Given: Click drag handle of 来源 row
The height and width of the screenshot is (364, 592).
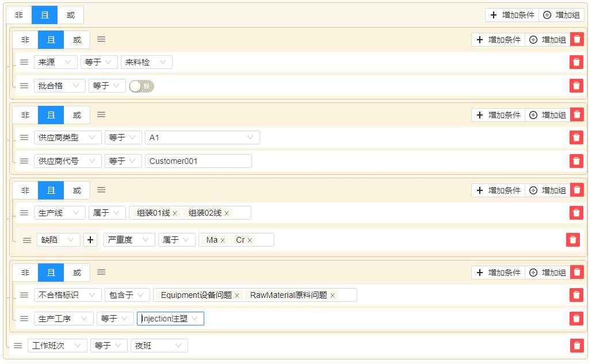Looking at the screenshot, I should pos(24,62).
